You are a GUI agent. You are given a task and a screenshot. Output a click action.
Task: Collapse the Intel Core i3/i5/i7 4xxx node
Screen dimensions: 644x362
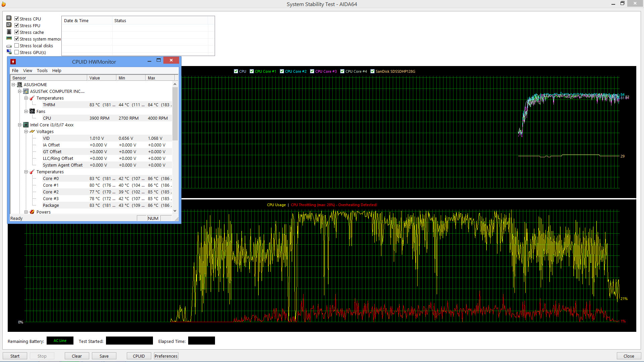[20, 125]
